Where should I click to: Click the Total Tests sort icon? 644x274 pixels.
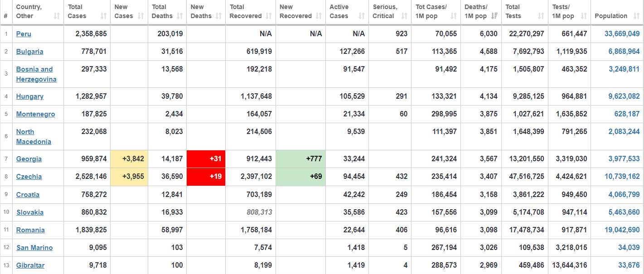tap(541, 16)
